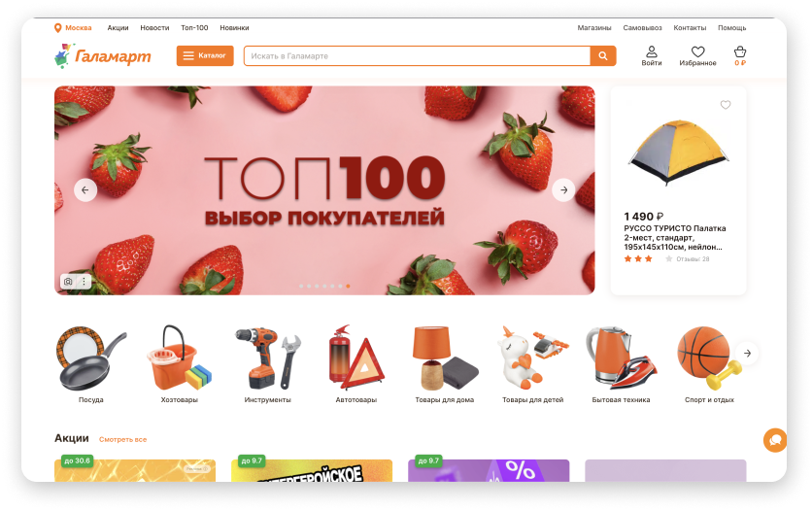Add tent product to favorites heart
Screen dimensions: 812x511
pyautogui.click(x=726, y=105)
